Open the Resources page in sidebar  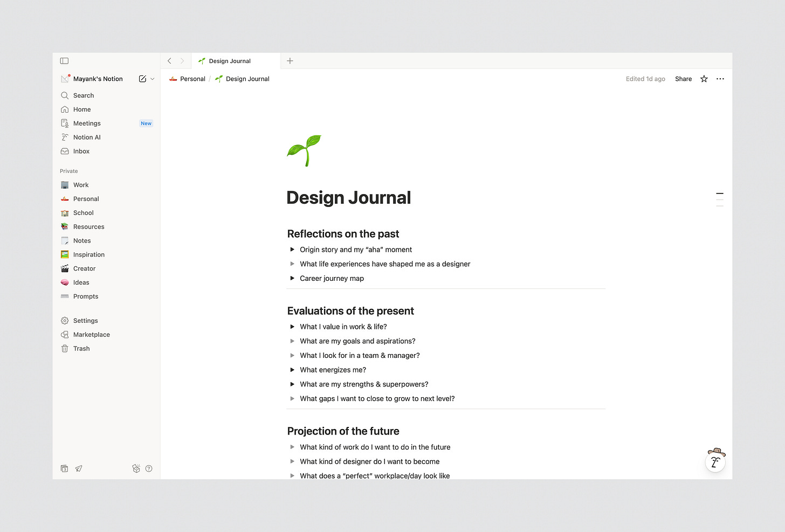(x=107, y=227)
